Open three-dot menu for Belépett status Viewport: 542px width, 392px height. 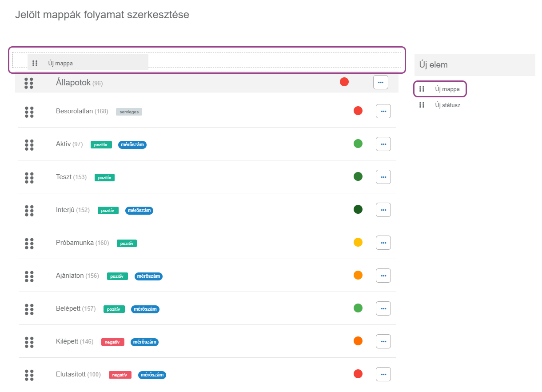[383, 308]
